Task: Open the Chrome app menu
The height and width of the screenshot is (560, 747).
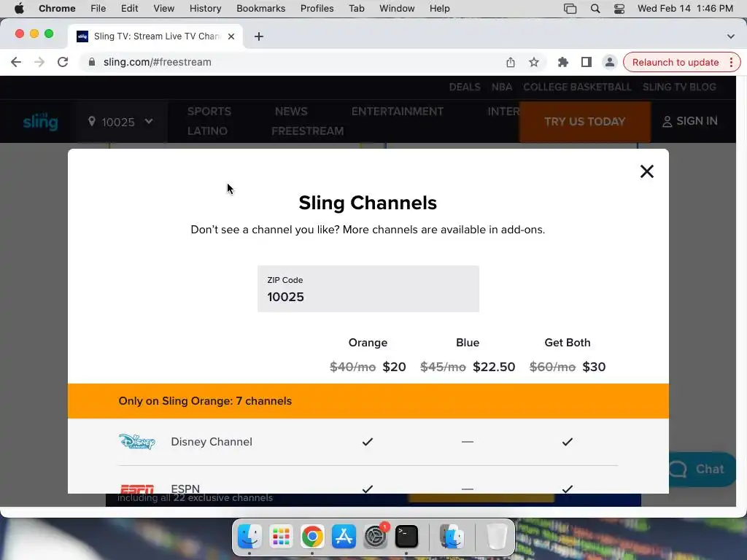Action: click(x=57, y=9)
